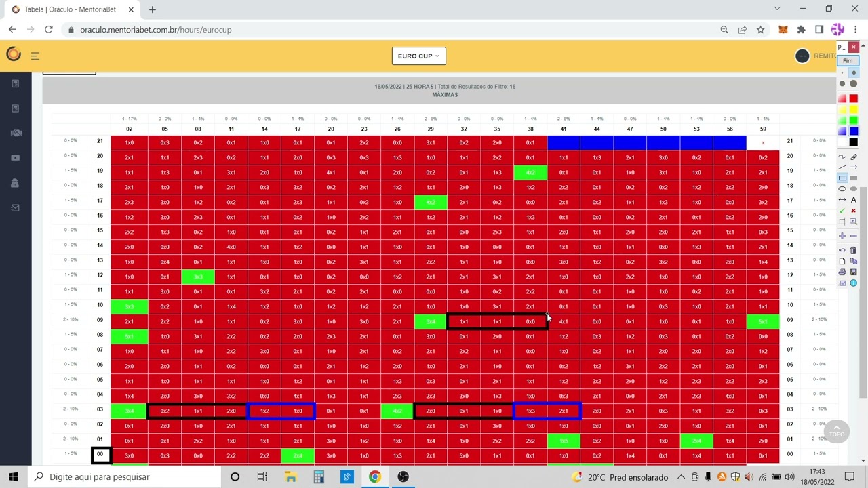Click the blue info icon in annotation toolbar
Screen dimensions: 868x488
coord(853,283)
